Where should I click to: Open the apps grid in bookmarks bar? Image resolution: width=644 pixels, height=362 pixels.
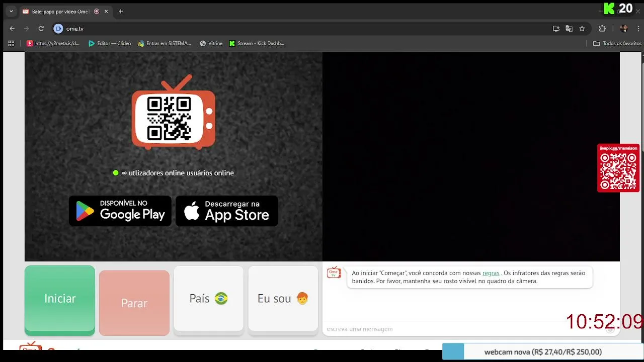(x=11, y=43)
